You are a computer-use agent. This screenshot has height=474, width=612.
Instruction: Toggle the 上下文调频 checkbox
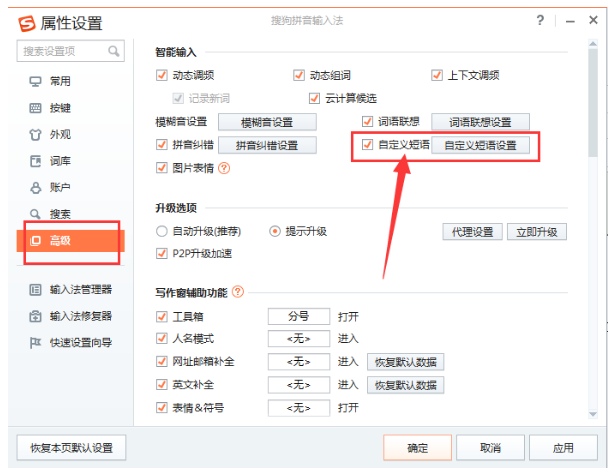click(x=437, y=75)
